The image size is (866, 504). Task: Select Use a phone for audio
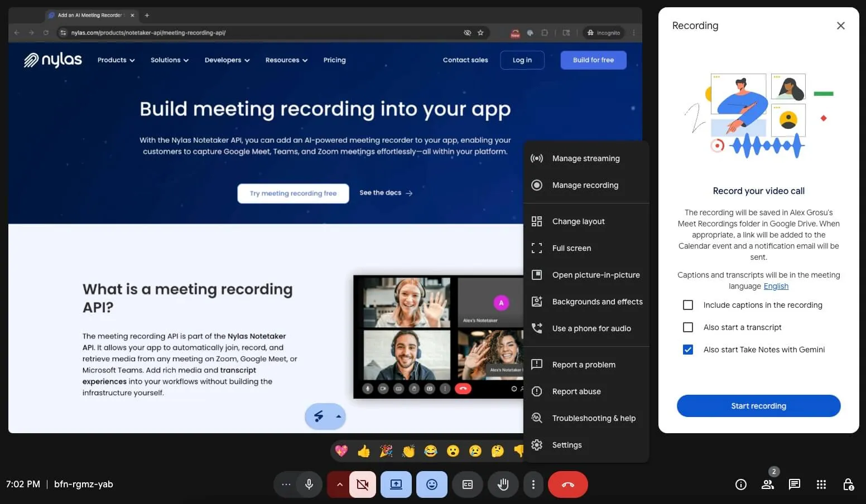pyautogui.click(x=586, y=328)
